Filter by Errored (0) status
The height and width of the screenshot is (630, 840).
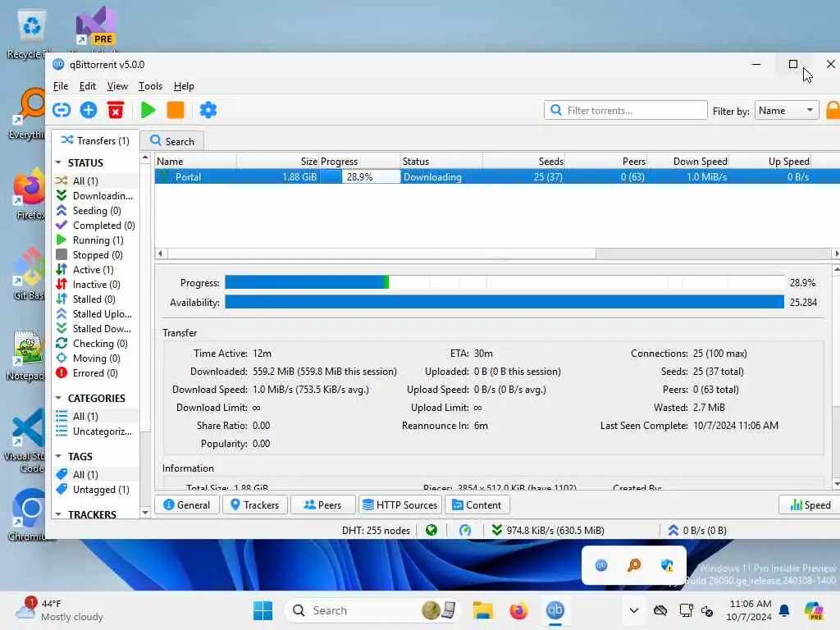point(95,373)
